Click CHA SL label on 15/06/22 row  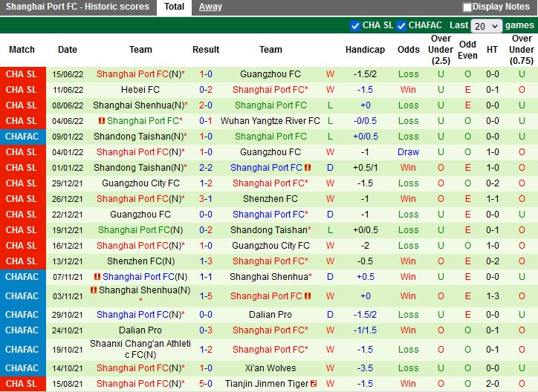click(x=22, y=74)
